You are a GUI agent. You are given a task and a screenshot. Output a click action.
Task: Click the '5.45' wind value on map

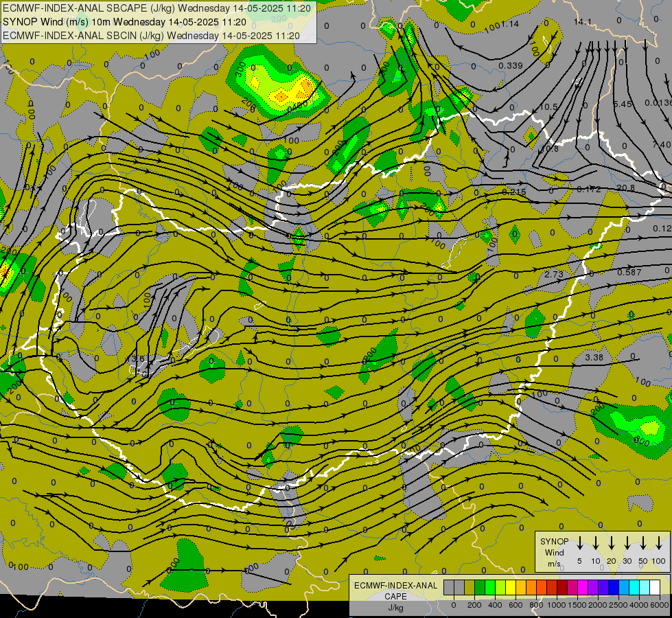click(x=623, y=104)
